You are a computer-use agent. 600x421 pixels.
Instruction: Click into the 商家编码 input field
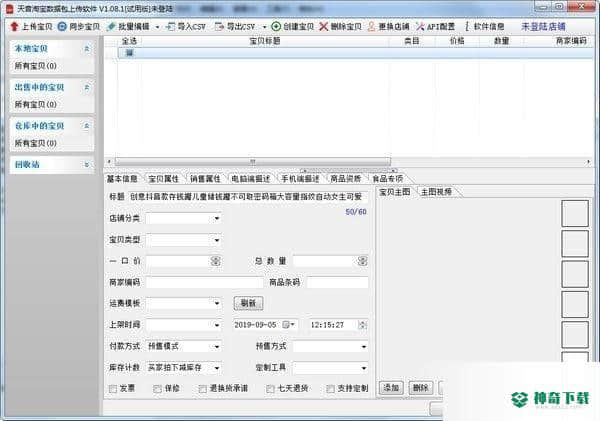tap(203, 282)
